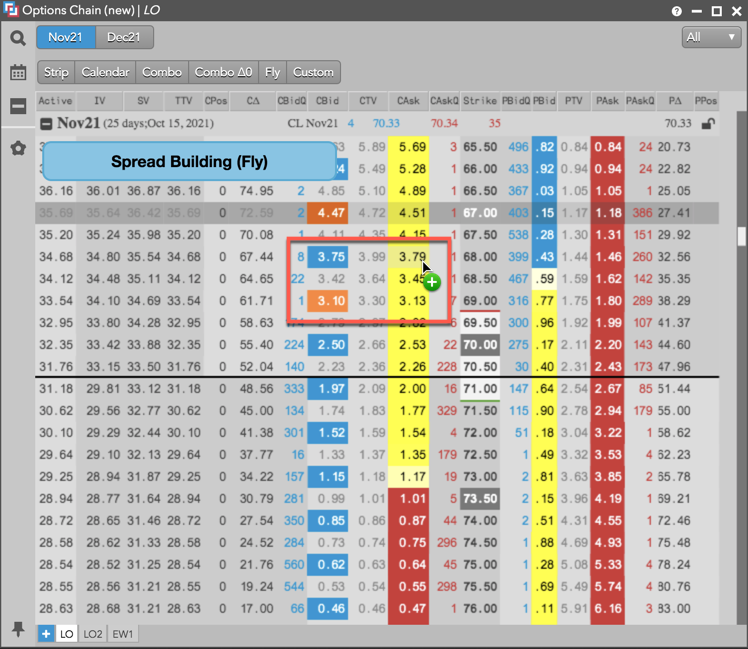Click the collapse minus icon in the sidebar
Image resolution: width=748 pixels, height=649 pixels.
[x=18, y=106]
